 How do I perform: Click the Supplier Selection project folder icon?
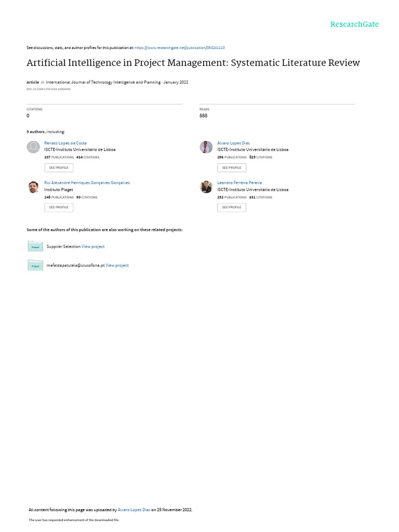click(x=35, y=246)
